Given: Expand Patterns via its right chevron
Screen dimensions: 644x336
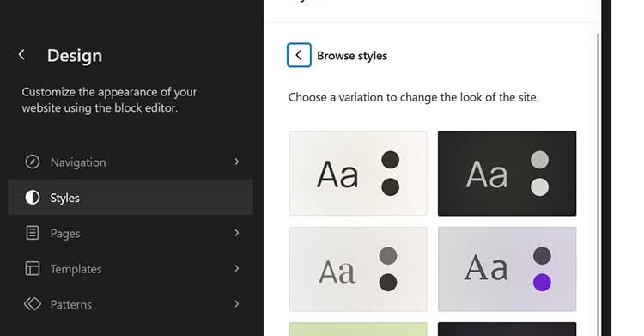Looking at the screenshot, I should (x=237, y=304).
